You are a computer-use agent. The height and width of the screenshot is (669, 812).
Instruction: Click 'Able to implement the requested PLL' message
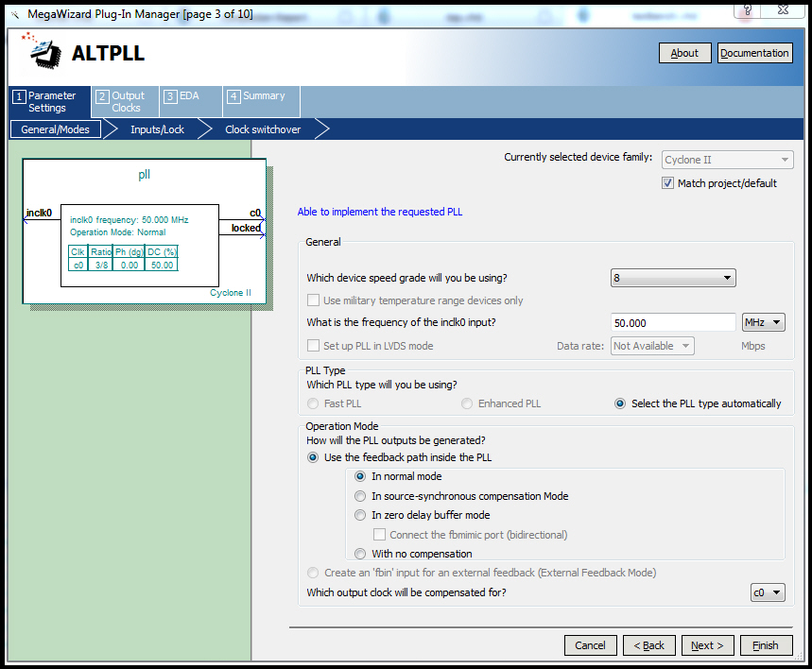(380, 212)
